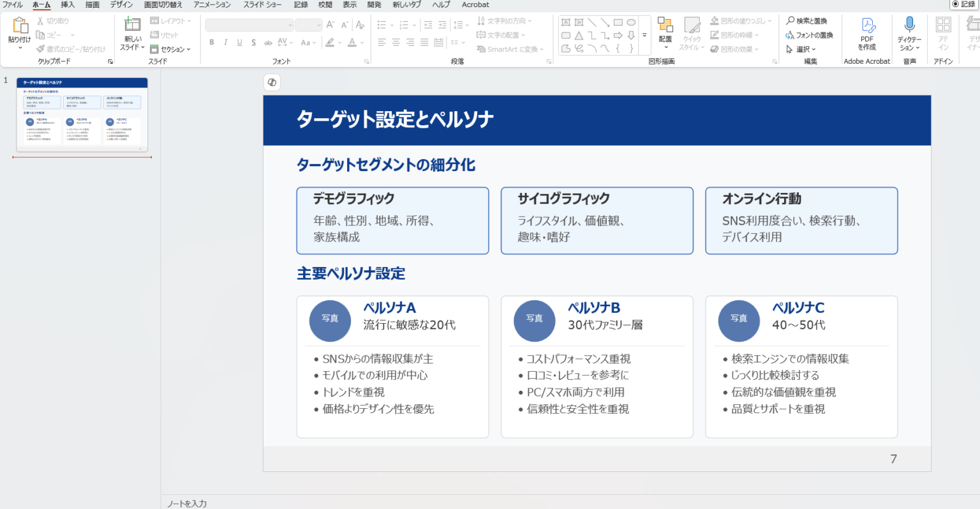Toggle italic formatting
980x509 pixels.
click(x=225, y=42)
